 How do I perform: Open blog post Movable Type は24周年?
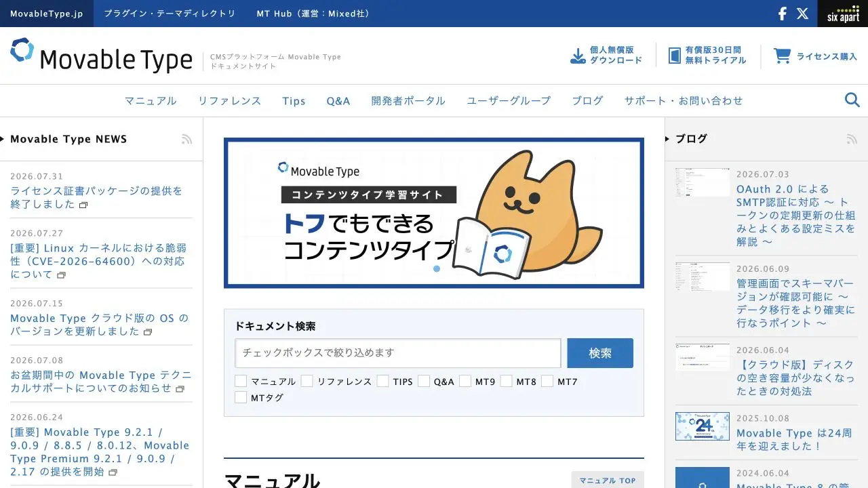(x=794, y=439)
